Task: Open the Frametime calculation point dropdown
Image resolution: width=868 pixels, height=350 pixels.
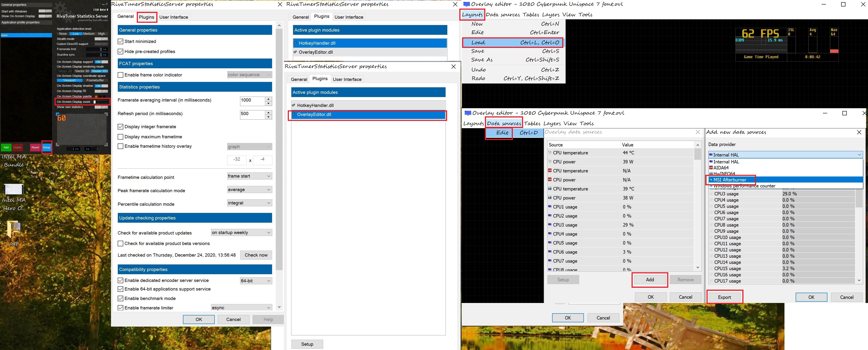Action: point(249,176)
